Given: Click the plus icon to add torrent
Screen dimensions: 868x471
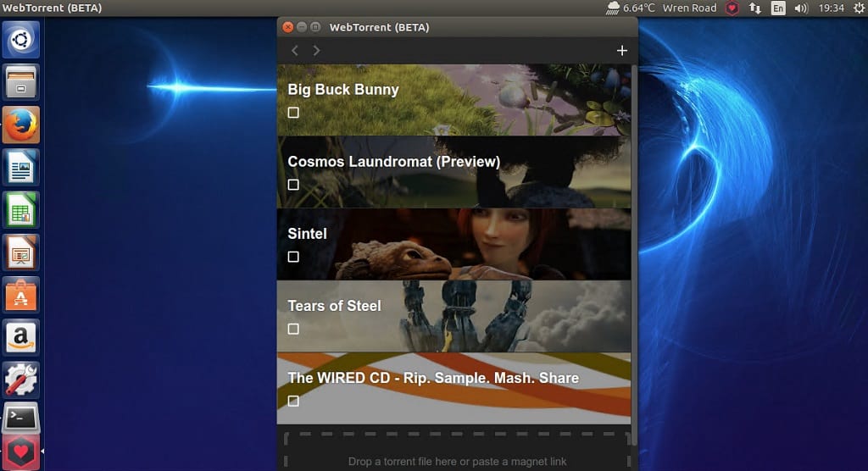Looking at the screenshot, I should [x=622, y=51].
